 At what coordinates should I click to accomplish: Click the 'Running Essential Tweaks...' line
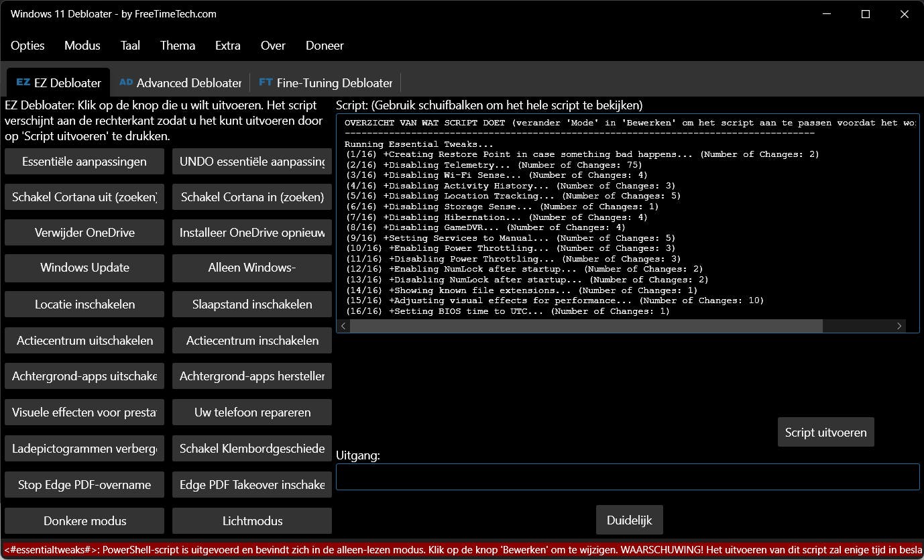click(x=419, y=144)
